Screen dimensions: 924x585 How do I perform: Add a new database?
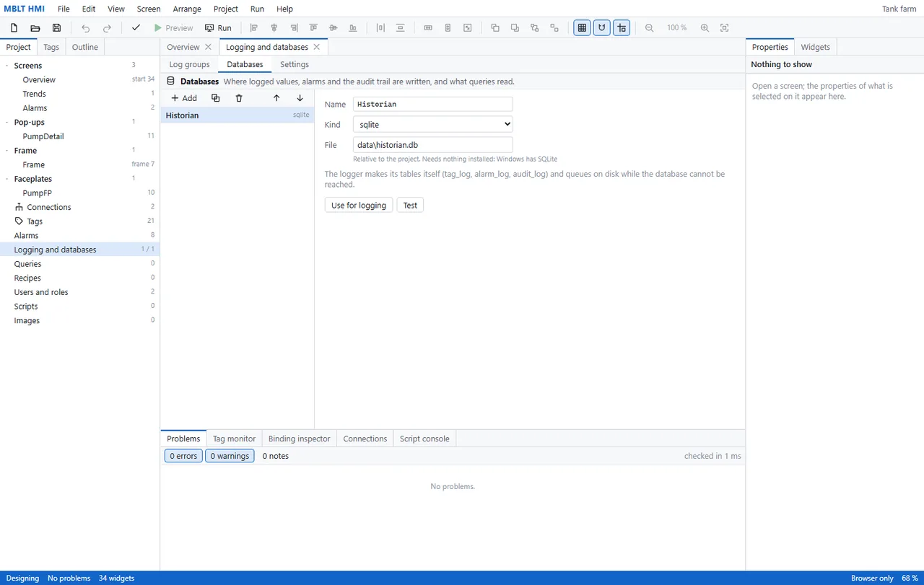point(184,98)
